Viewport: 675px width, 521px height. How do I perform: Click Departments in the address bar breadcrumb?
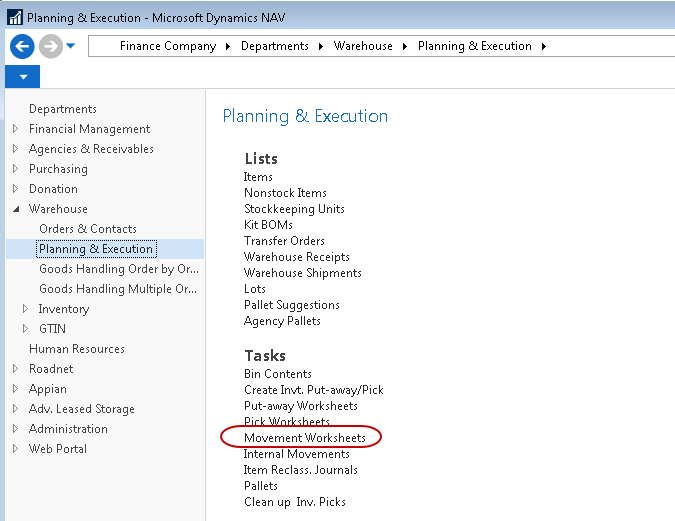pyautogui.click(x=274, y=46)
